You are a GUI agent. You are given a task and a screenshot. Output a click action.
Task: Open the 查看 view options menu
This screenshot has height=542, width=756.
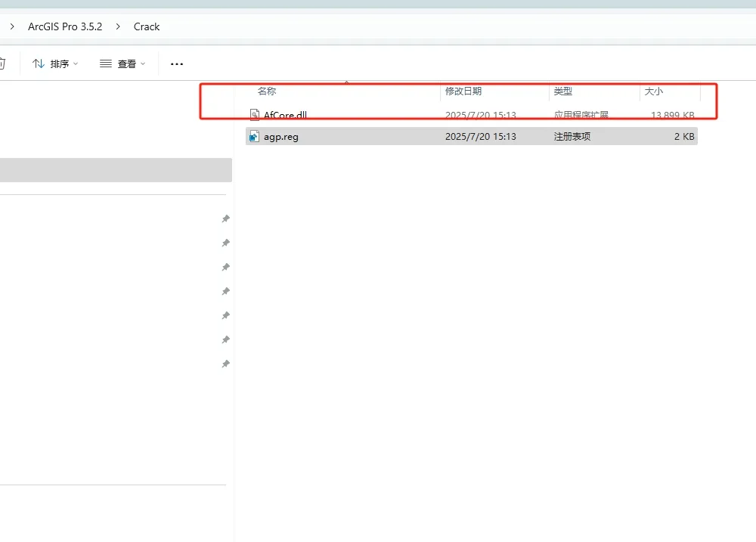coord(122,63)
